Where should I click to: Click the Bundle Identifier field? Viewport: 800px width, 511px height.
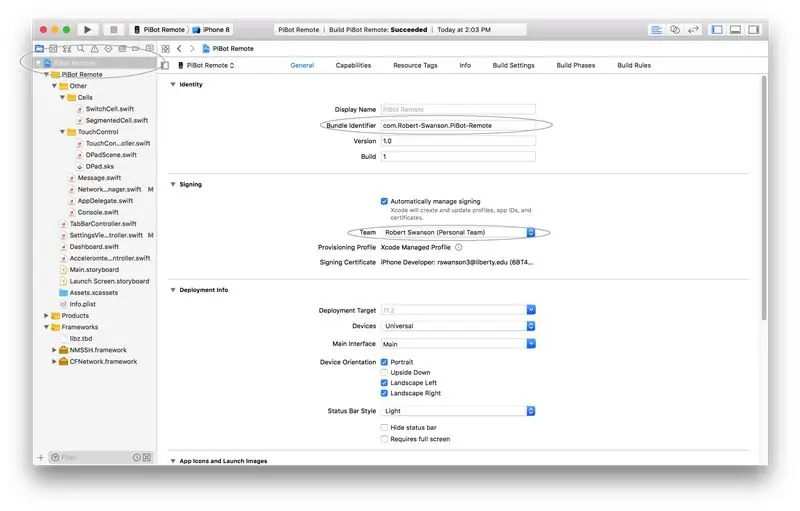pos(458,125)
